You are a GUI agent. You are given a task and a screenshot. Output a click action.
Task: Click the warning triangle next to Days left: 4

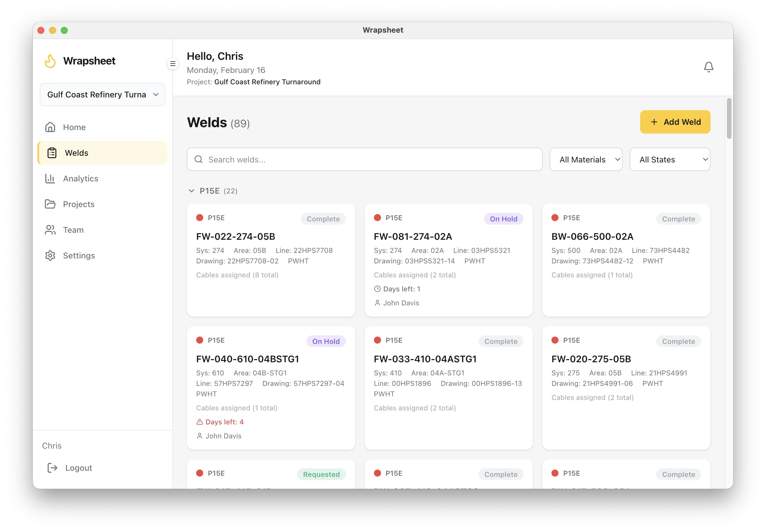pyautogui.click(x=199, y=422)
